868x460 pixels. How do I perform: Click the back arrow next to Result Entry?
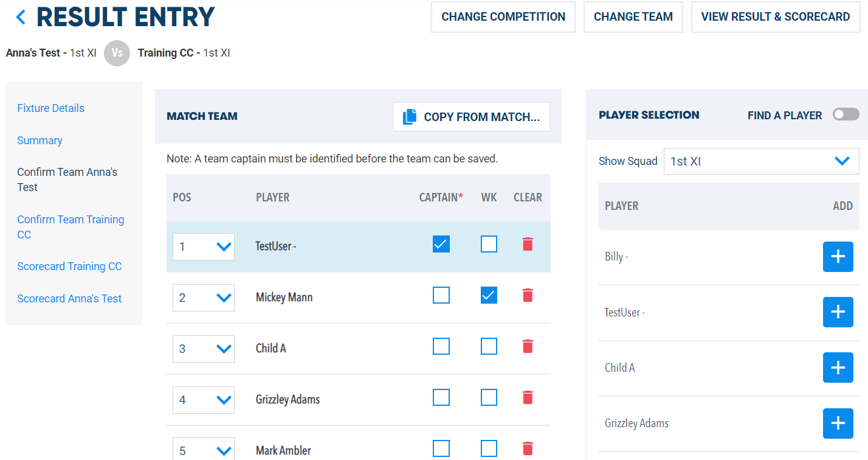(x=20, y=16)
